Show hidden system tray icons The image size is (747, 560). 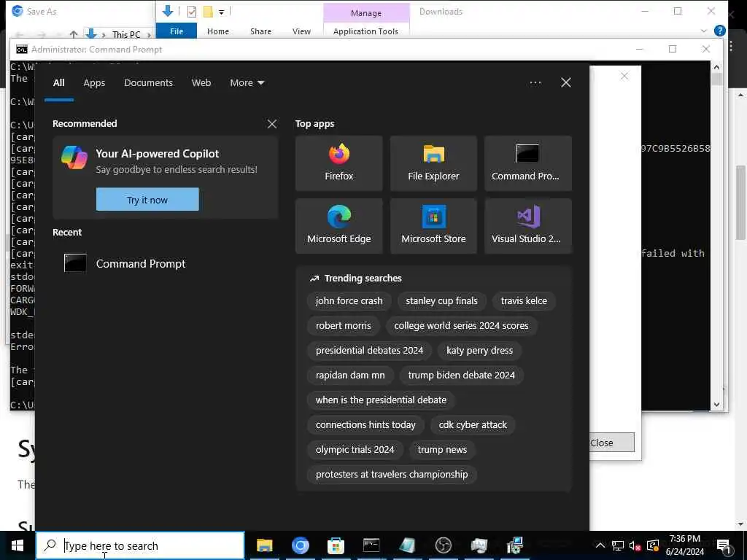click(x=600, y=545)
